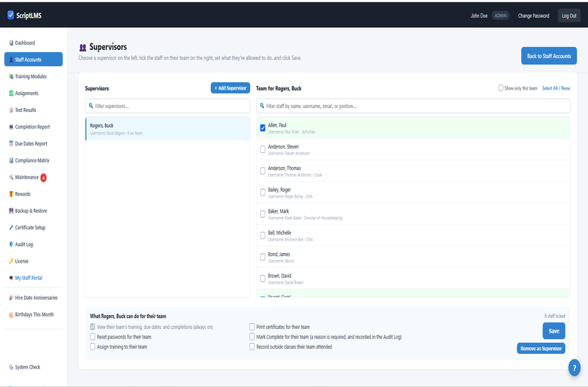Enable Show only this team checkbox
The image size is (588, 387).
(501, 88)
